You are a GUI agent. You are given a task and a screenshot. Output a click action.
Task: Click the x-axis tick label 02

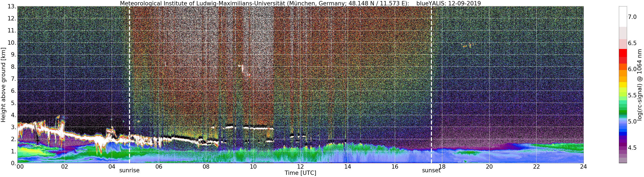pyautogui.click(x=65, y=167)
